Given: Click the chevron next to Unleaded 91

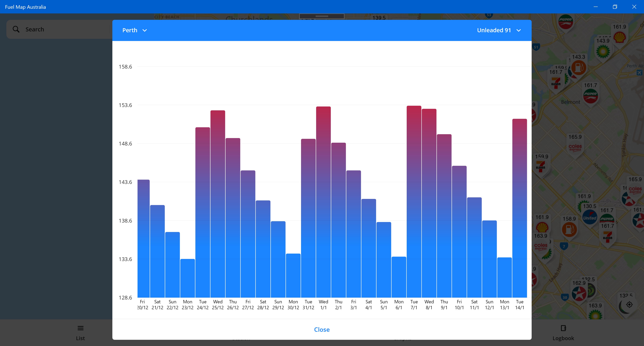Looking at the screenshot, I should 519,31.
